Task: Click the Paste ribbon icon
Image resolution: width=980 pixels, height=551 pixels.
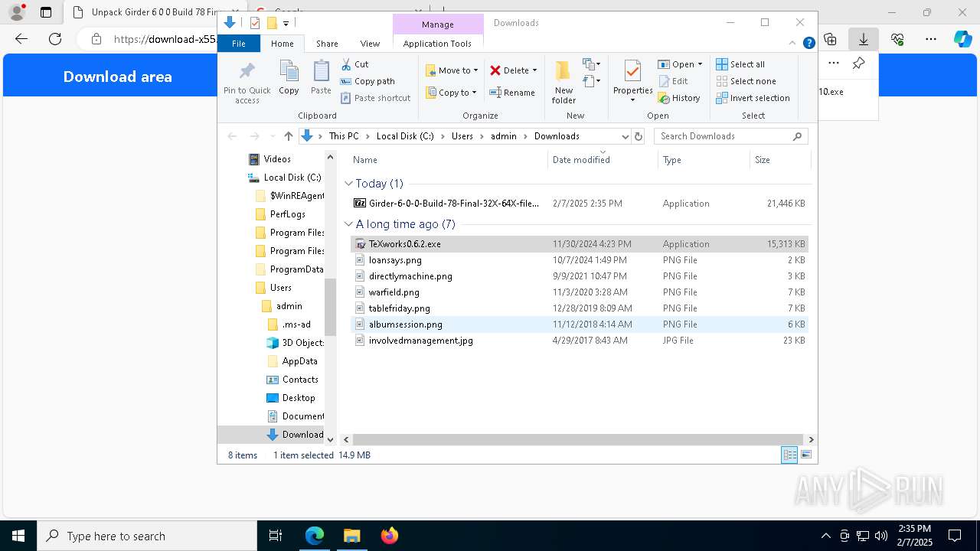Action: click(321, 77)
